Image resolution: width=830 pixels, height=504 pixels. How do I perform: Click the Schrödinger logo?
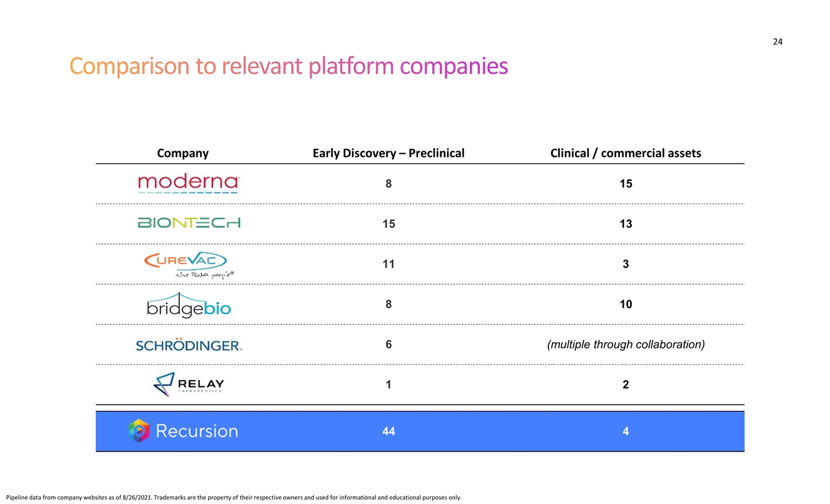(189, 346)
